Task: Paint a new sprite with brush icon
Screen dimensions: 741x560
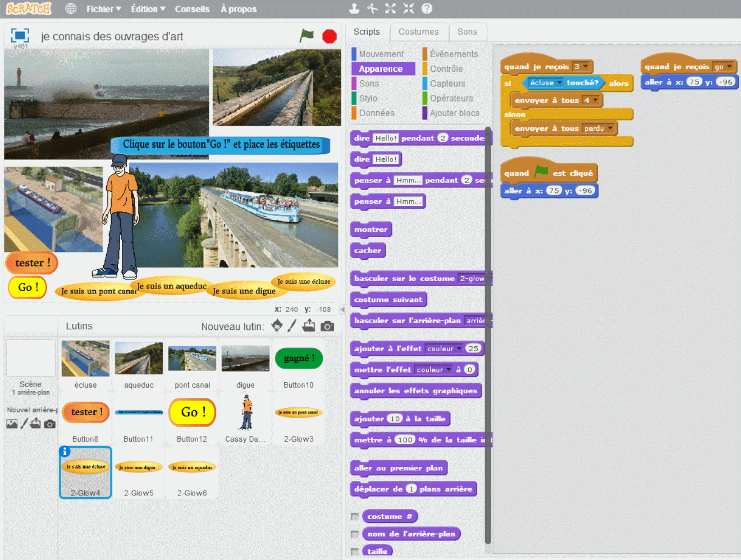Action: coord(292,325)
